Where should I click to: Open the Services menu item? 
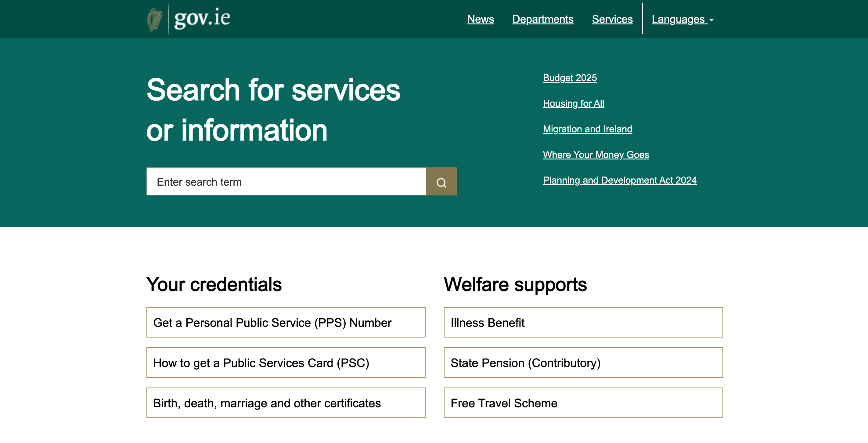(612, 19)
